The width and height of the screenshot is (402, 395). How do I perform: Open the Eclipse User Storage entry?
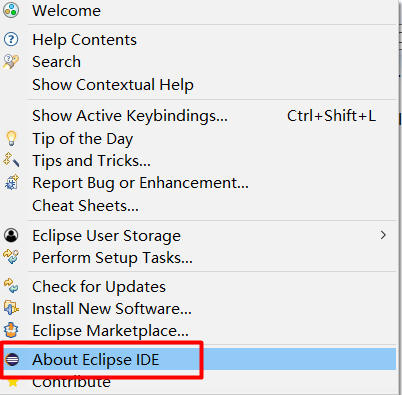pos(106,236)
